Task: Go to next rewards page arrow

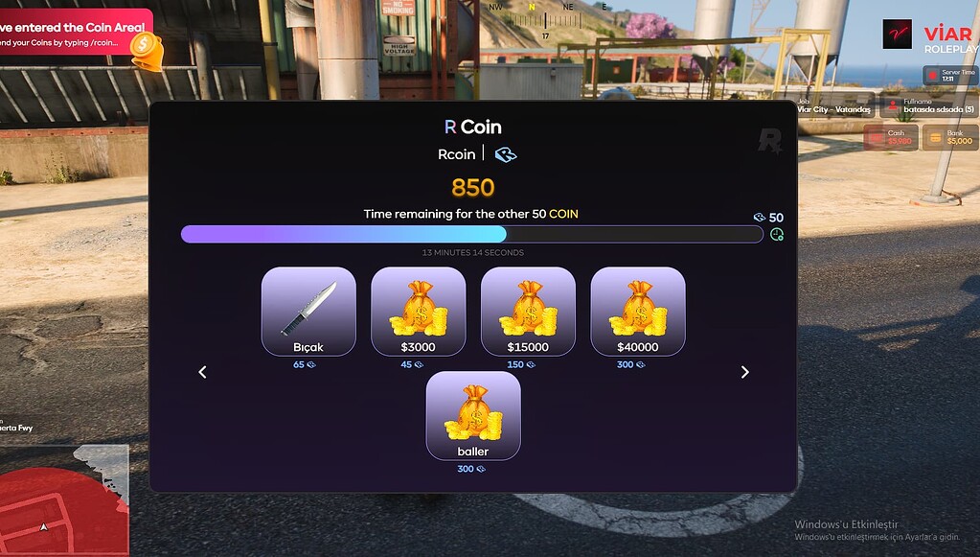Action: coord(744,372)
